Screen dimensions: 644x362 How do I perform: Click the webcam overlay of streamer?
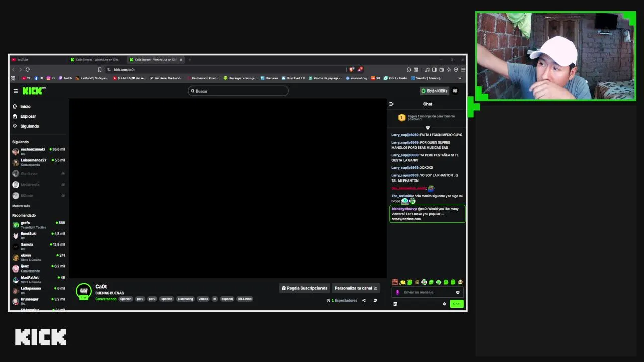pos(556,56)
